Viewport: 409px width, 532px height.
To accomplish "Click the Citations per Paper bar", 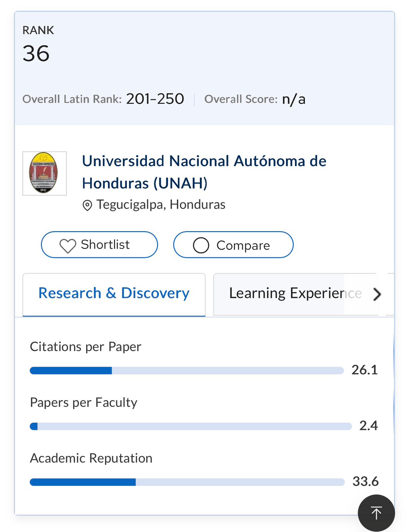I will tap(187, 370).
